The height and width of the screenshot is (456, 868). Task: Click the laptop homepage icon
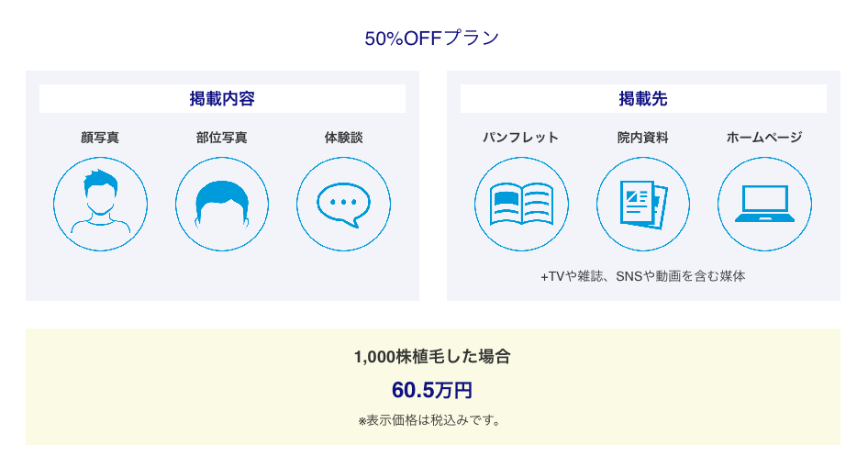pos(764,204)
